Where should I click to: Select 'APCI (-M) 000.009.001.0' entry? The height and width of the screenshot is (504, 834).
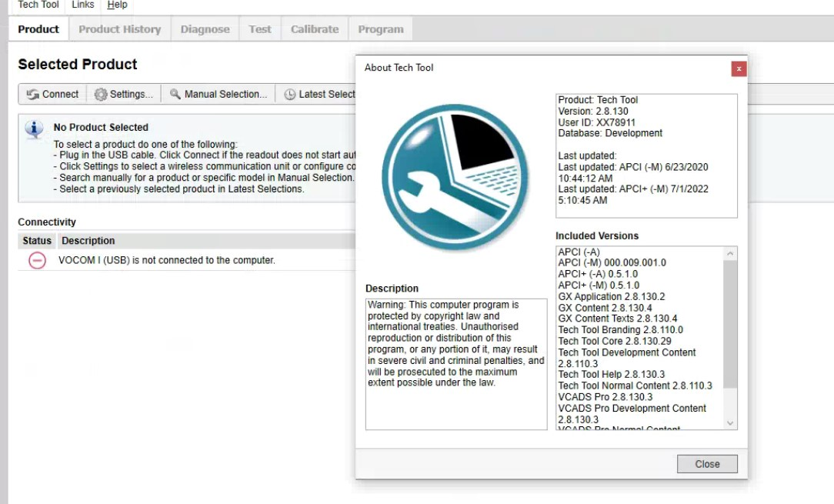[612, 263]
